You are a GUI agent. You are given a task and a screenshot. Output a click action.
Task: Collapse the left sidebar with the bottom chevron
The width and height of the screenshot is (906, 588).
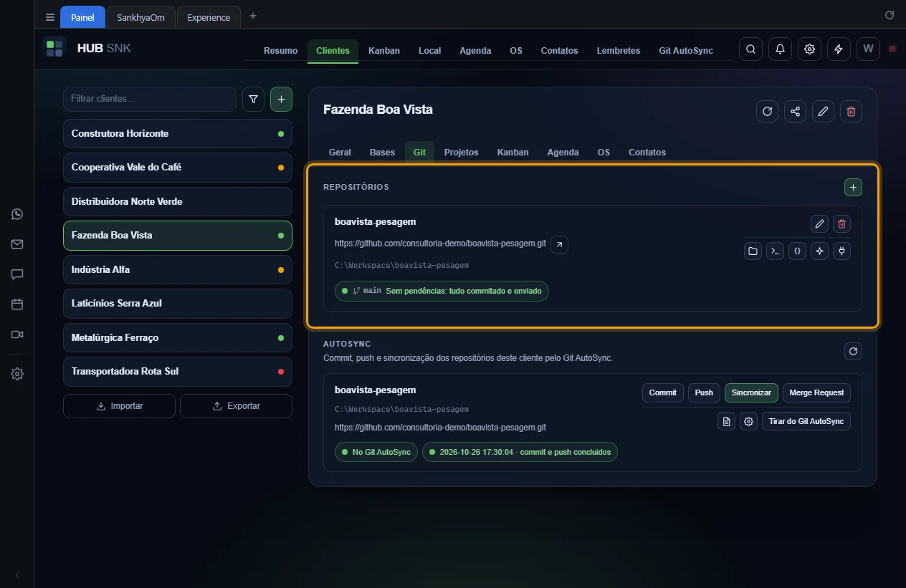[17, 575]
